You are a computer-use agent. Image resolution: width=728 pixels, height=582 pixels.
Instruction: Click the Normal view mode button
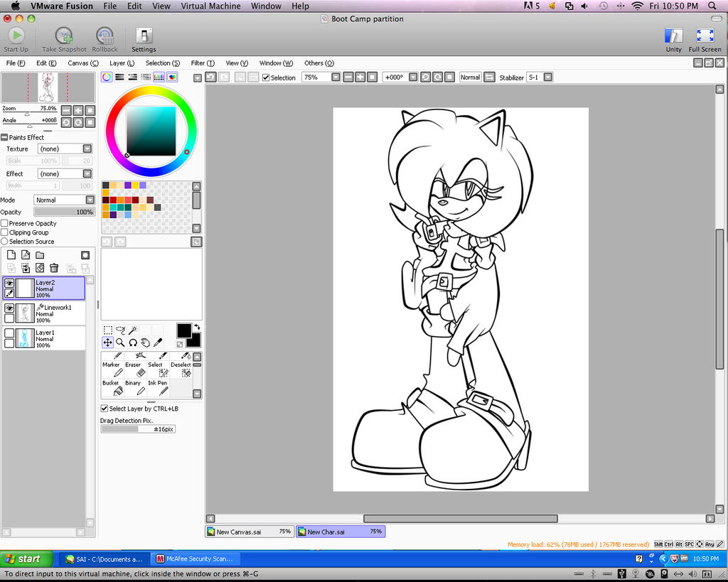click(x=470, y=77)
